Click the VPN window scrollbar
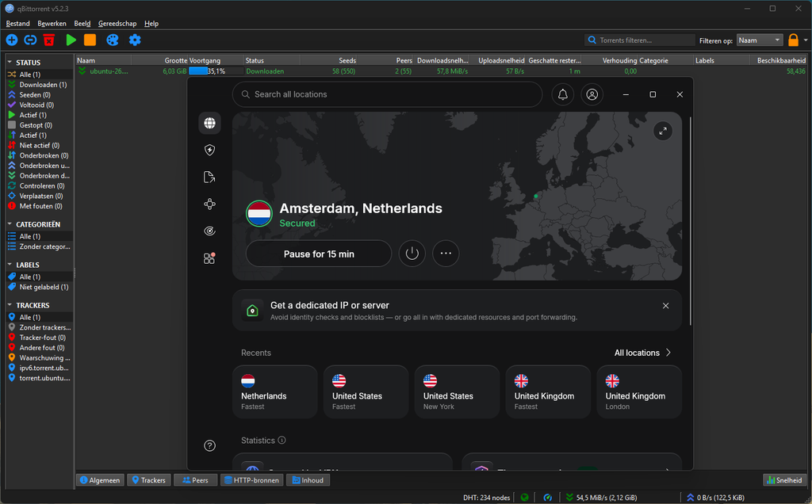The height and width of the screenshot is (504, 812). [x=691, y=221]
